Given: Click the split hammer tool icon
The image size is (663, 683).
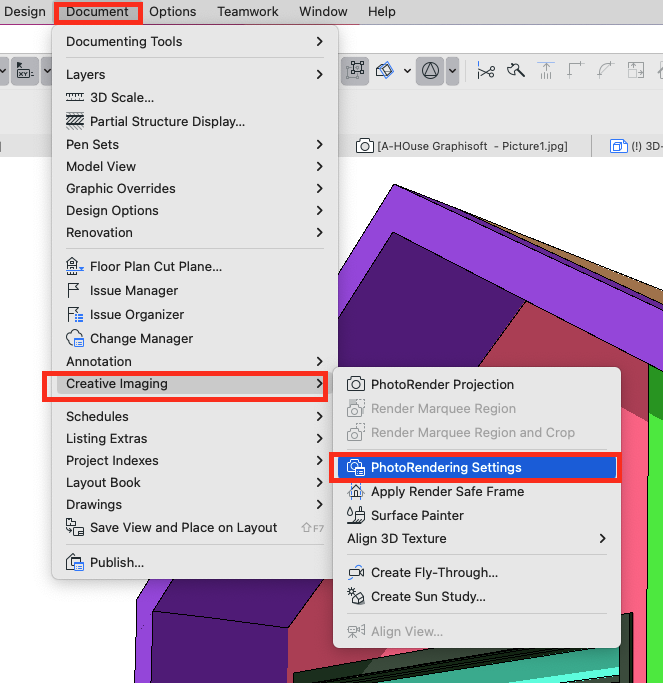Looking at the screenshot, I should 516,71.
